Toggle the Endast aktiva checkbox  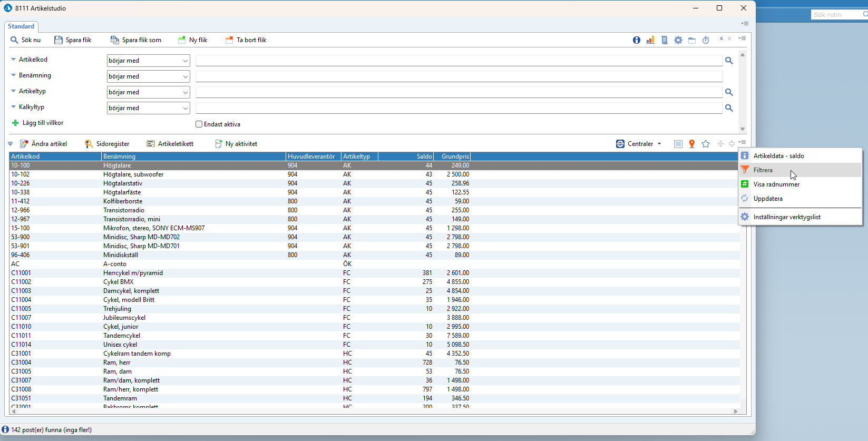(199, 124)
